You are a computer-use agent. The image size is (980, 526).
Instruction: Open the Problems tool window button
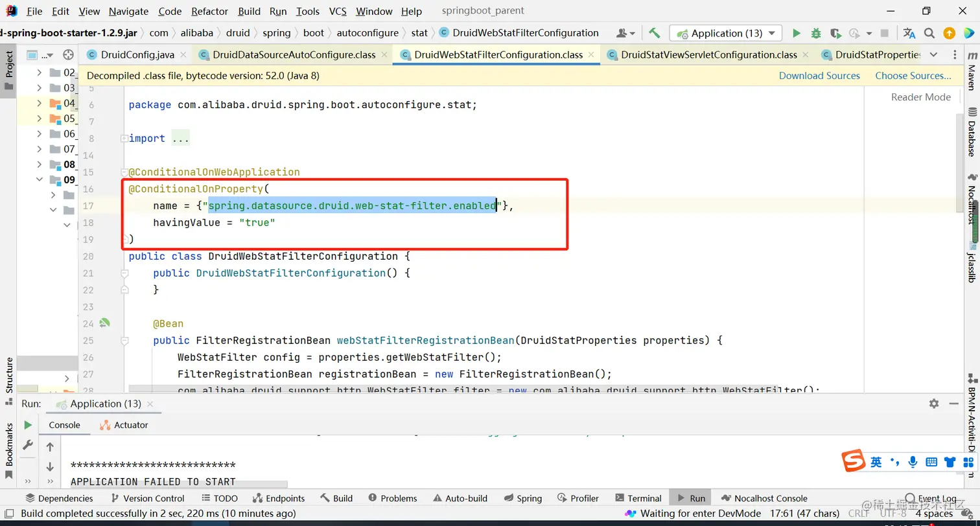tap(393, 498)
